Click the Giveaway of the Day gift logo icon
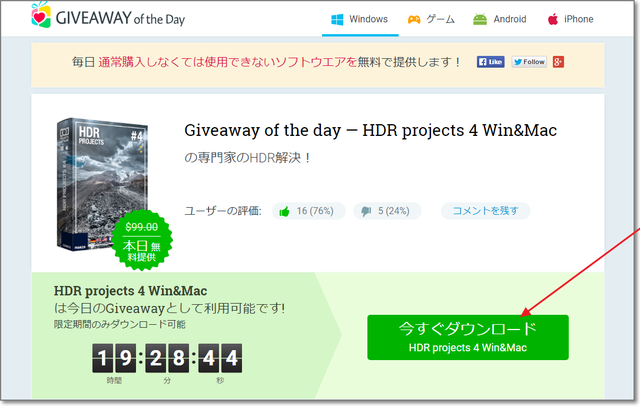The image size is (640, 406). tap(41, 15)
